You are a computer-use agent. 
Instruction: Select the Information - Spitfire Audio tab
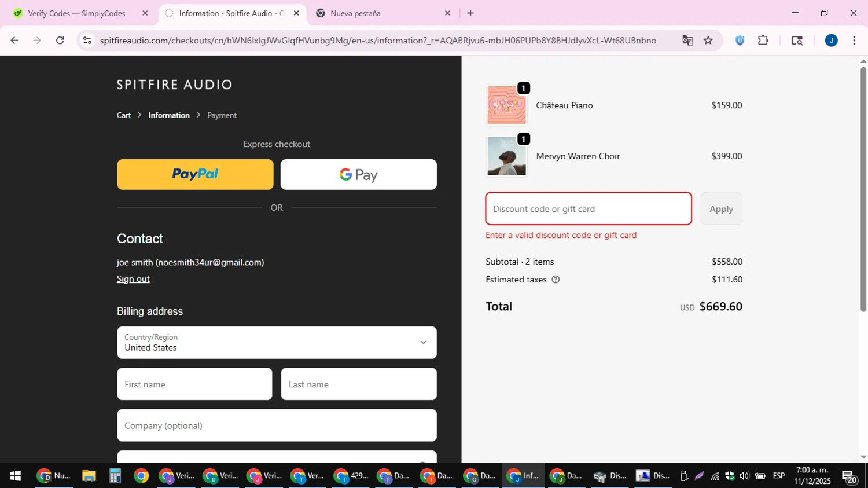(x=231, y=13)
